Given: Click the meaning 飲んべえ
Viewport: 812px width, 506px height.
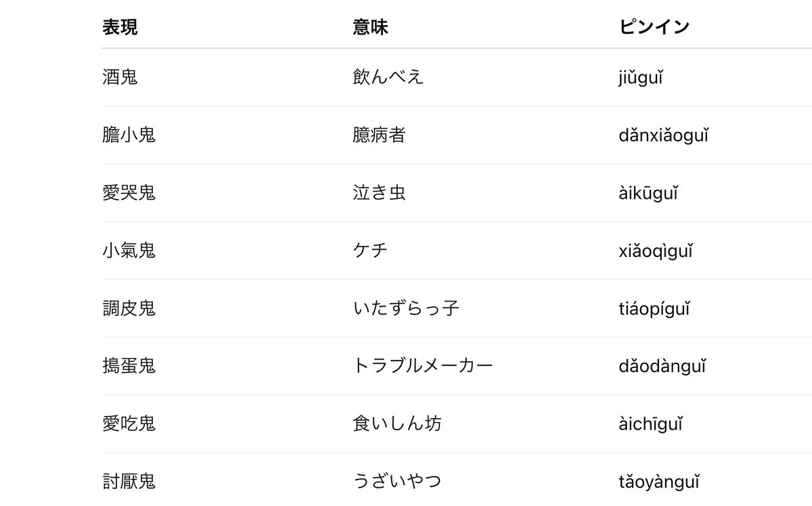Looking at the screenshot, I should tap(388, 77).
